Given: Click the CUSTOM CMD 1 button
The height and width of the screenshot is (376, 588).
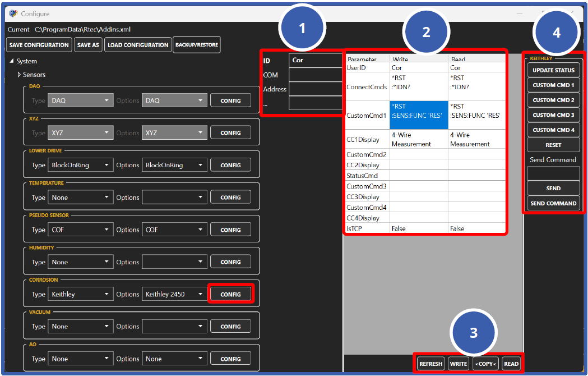Looking at the screenshot, I should [x=553, y=85].
